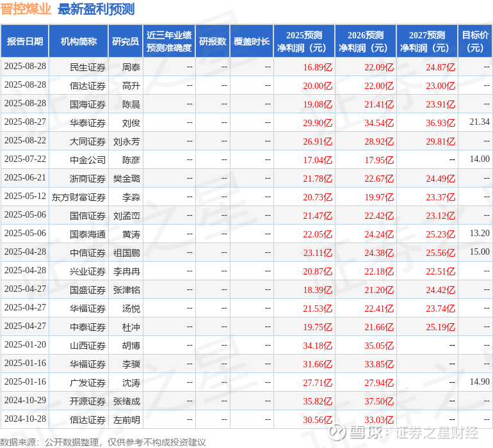Viewport: 493px width, 448px height.
Task: Click the 研报数 column header
Action: click(213, 41)
